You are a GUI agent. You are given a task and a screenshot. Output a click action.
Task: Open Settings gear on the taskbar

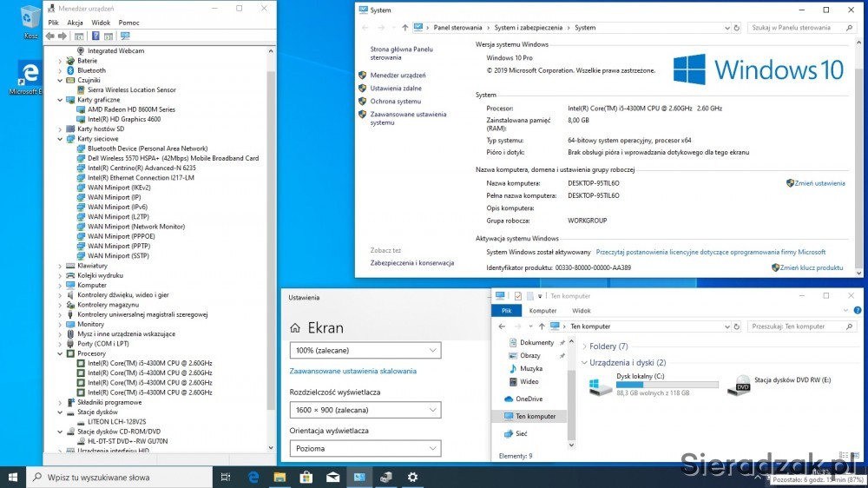412,477
